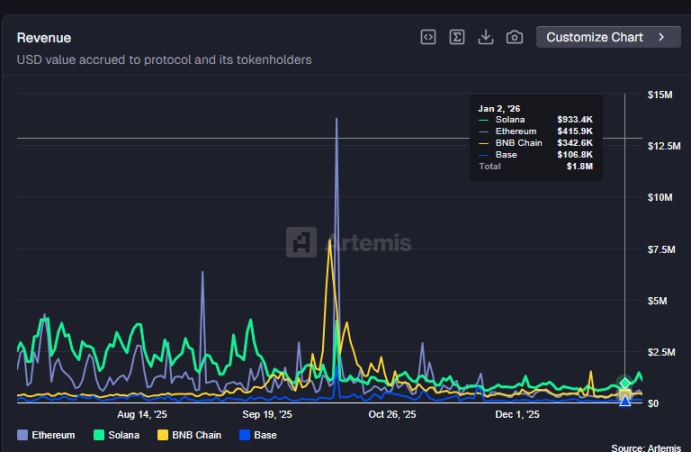The width and height of the screenshot is (691, 452).
Task: Click the green Solana data point marker
Action: [625, 383]
